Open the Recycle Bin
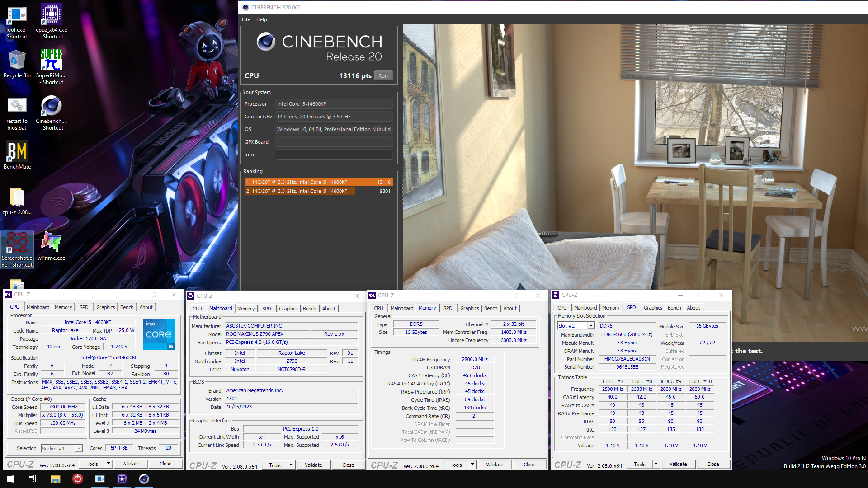 17,64
